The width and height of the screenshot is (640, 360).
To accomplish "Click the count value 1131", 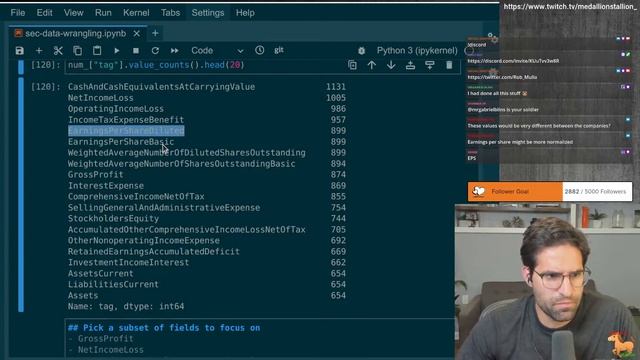I will pyautogui.click(x=336, y=87).
